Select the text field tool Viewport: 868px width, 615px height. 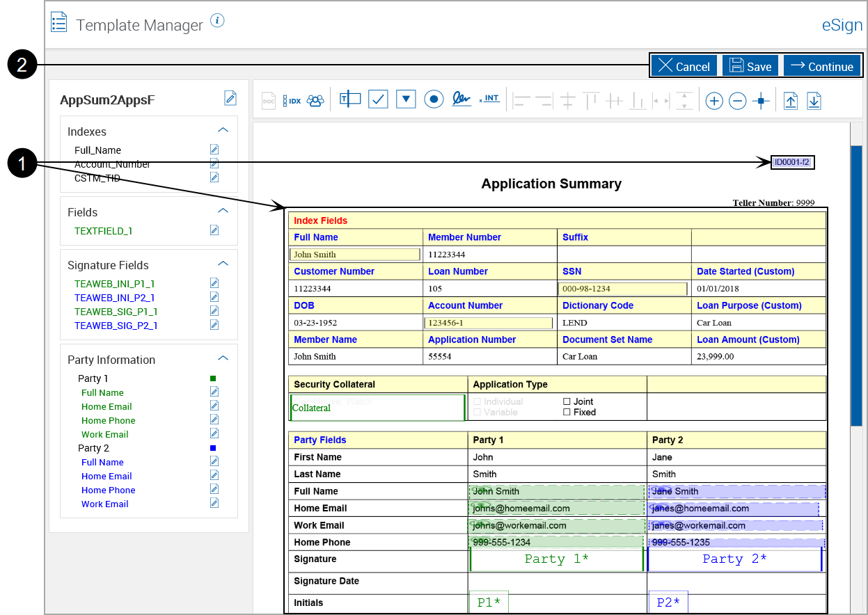coord(350,99)
